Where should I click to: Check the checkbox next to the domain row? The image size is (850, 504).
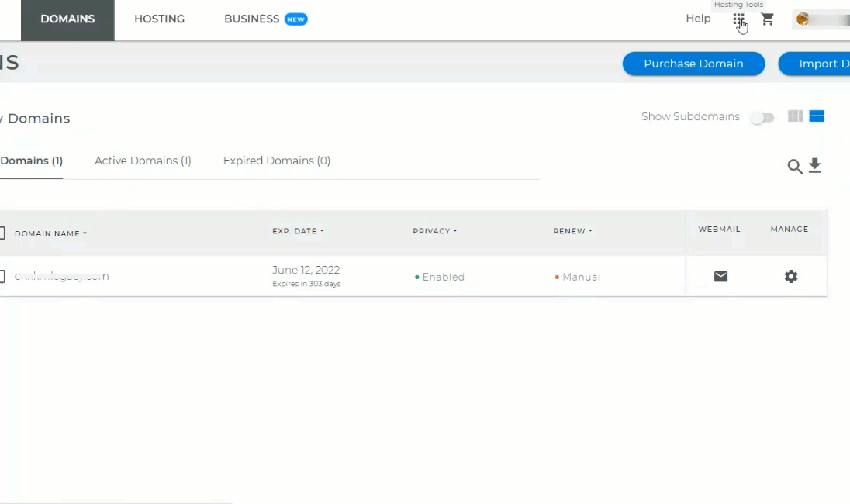pos(2,276)
